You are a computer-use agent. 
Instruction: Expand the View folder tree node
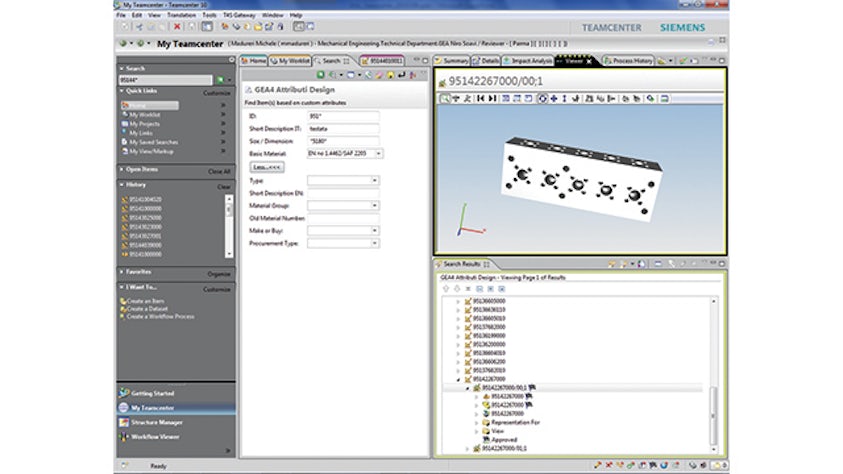(x=476, y=432)
